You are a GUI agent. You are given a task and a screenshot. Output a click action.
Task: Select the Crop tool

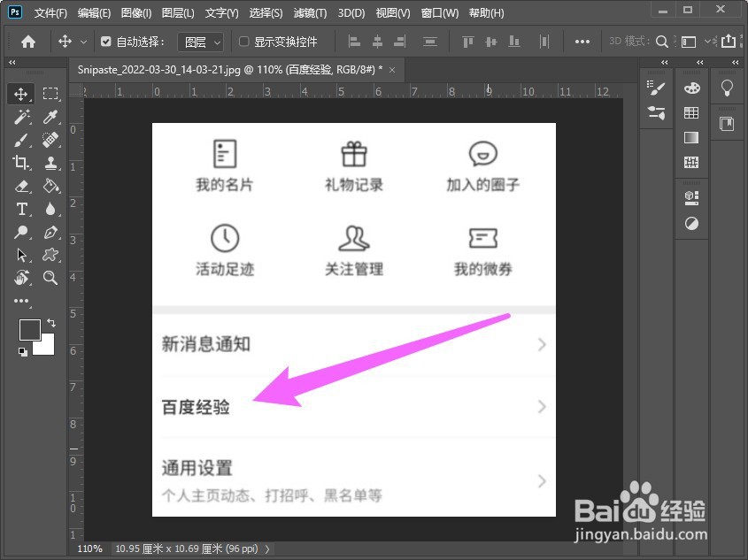click(x=22, y=163)
